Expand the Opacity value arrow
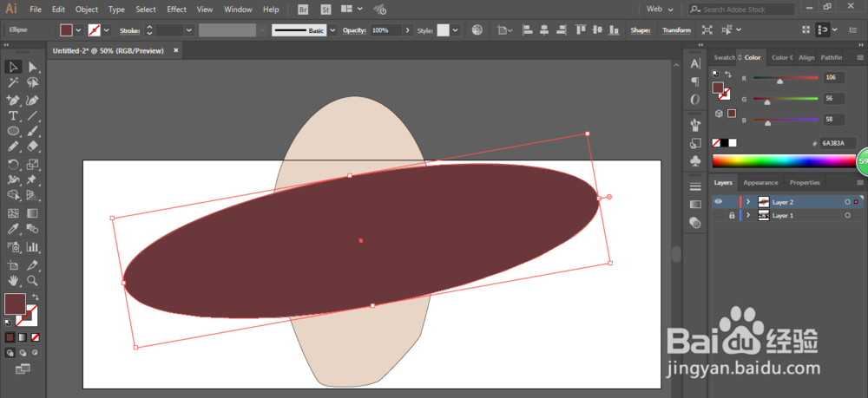Viewport: 868px width, 398px height. pyautogui.click(x=408, y=30)
